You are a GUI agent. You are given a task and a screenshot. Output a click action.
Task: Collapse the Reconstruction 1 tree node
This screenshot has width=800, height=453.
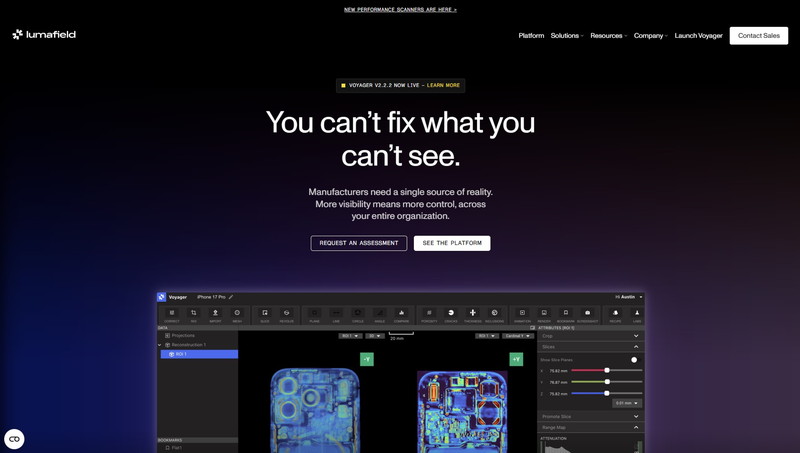(160, 345)
